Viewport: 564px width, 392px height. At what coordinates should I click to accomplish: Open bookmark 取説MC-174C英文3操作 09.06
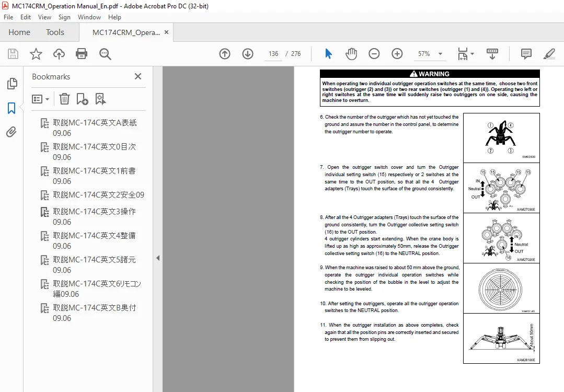[94, 216]
